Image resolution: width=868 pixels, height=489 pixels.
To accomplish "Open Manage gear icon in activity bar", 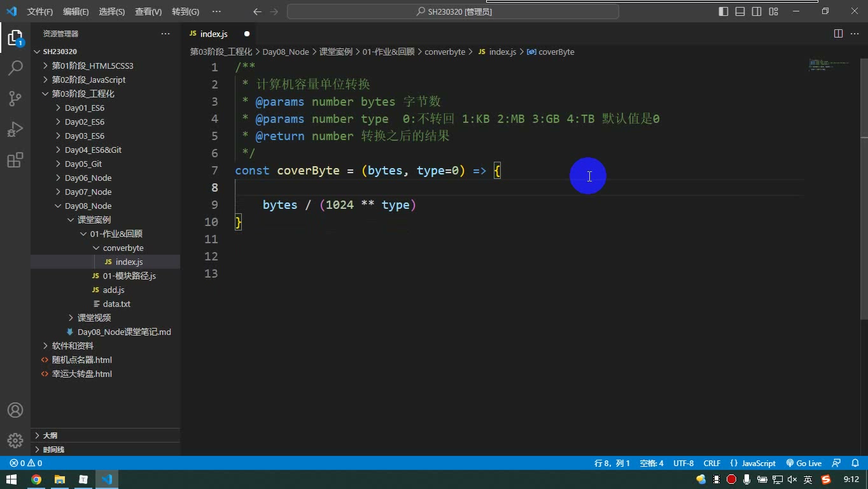I will coord(15,440).
